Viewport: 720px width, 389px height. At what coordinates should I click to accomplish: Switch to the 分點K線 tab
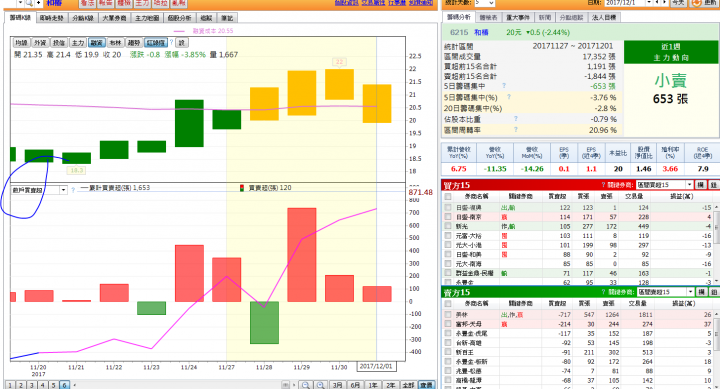click(x=83, y=18)
